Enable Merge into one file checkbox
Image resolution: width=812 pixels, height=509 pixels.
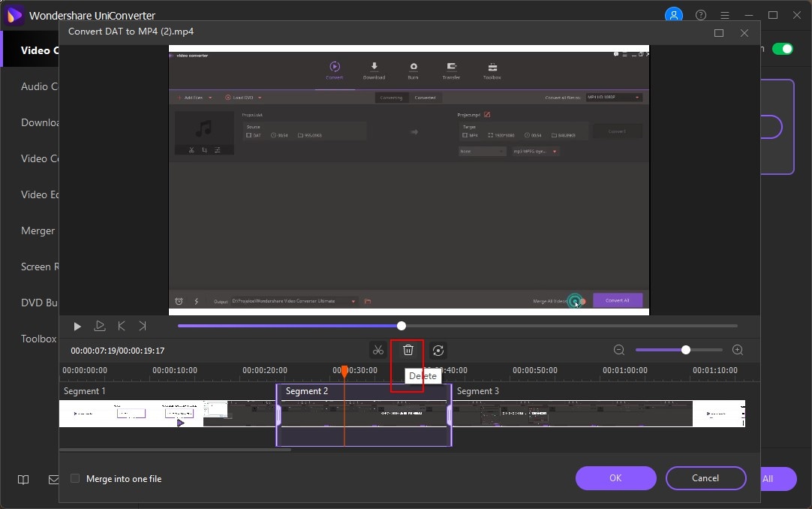point(75,478)
